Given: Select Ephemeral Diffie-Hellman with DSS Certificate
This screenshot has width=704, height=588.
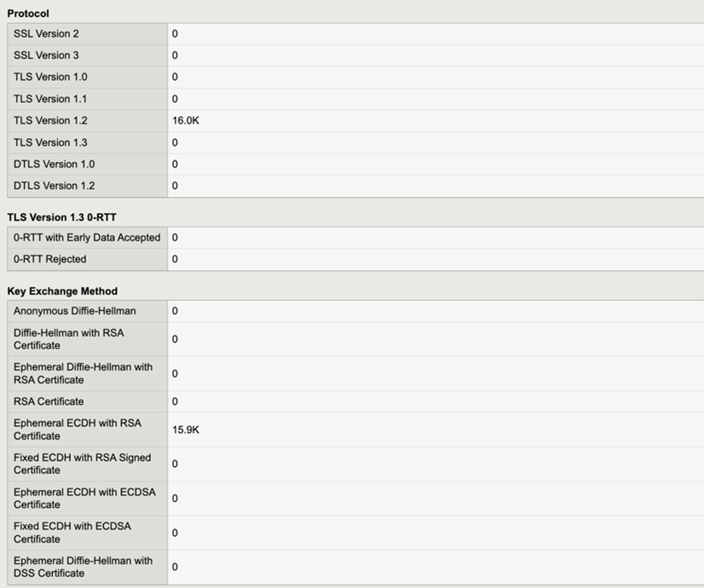Looking at the screenshot, I should [83, 567].
